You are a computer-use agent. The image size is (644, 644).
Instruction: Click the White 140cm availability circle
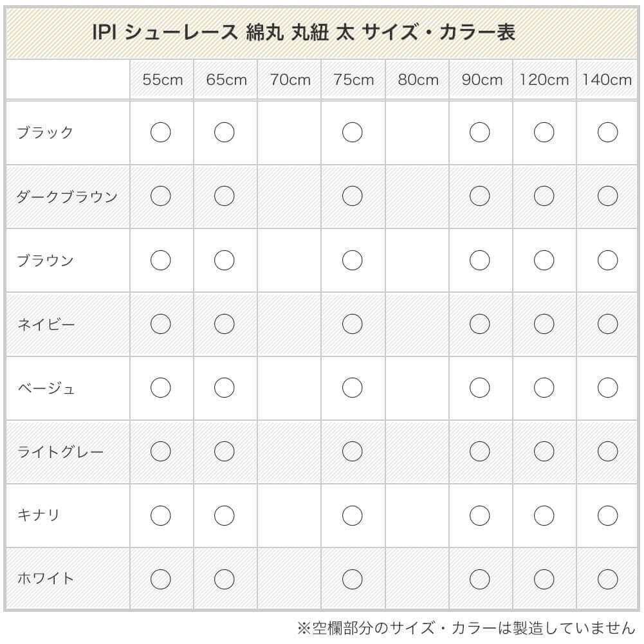pos(607,579)
